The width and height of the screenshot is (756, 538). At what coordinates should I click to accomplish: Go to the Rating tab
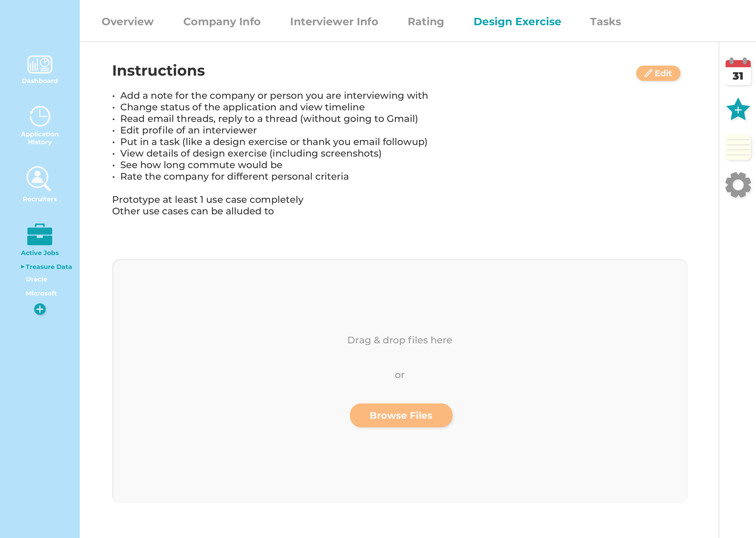(x=426, y=22)
